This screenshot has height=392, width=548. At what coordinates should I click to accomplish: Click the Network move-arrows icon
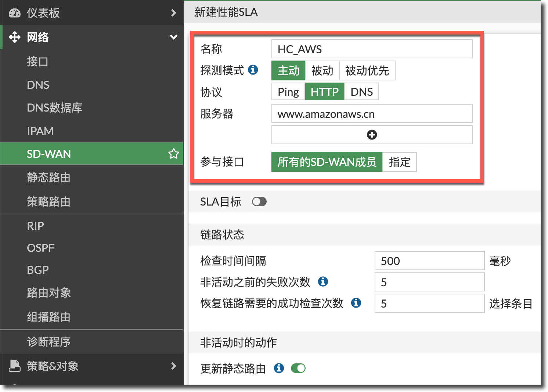click(15, 37)
